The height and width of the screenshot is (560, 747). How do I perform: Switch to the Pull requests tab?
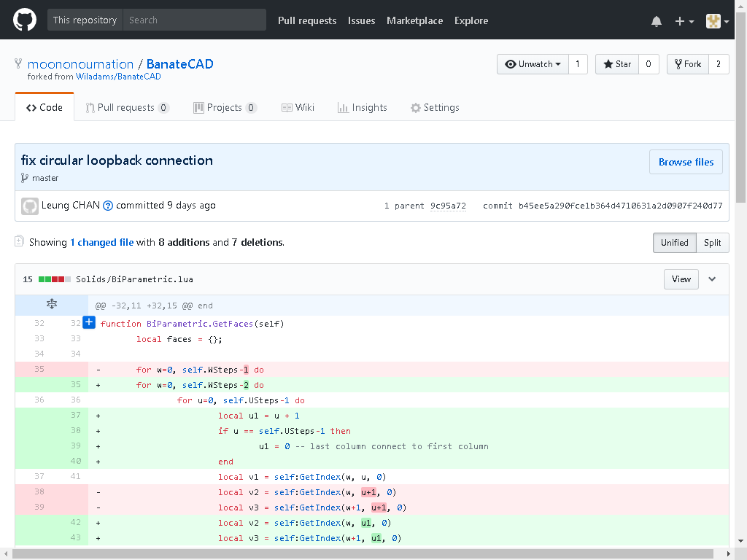pos(126,107)
